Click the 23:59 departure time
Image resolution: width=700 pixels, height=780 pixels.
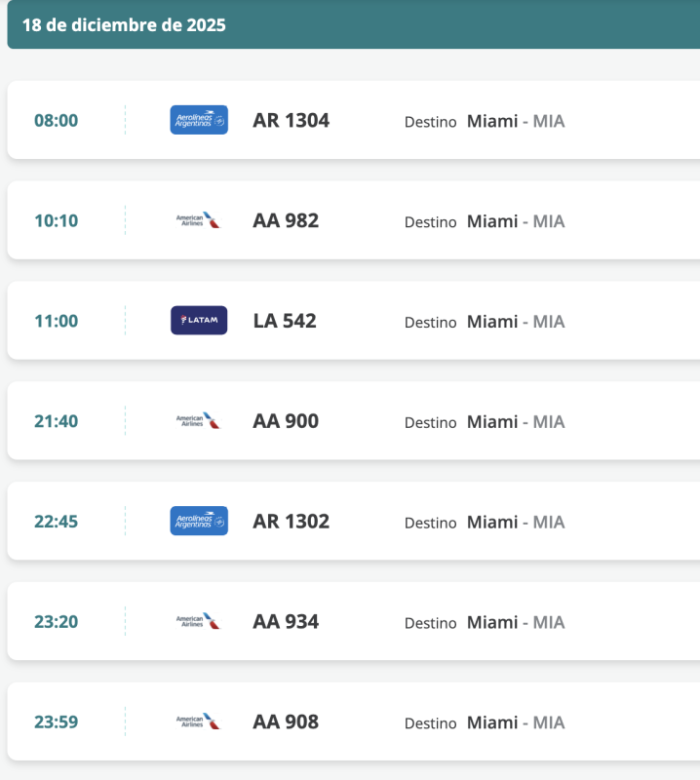[56, 722]
